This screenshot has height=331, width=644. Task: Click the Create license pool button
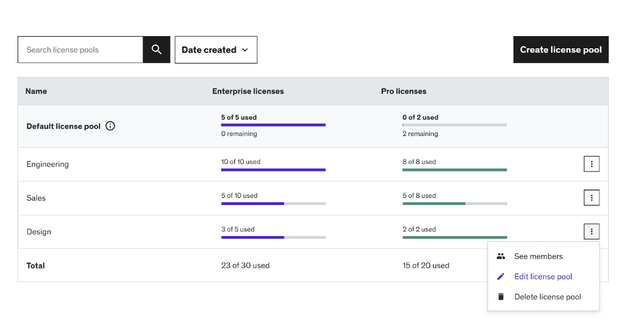[561, 50]
